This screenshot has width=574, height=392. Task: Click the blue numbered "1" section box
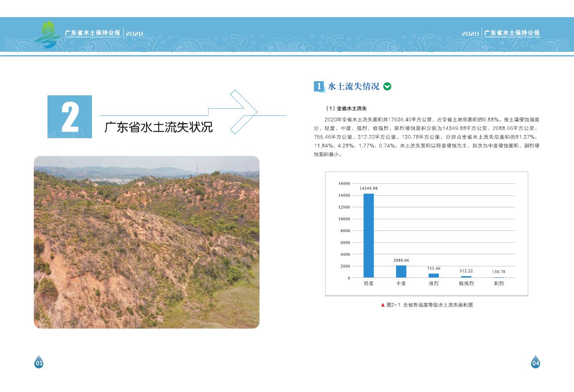coord(319,86)
